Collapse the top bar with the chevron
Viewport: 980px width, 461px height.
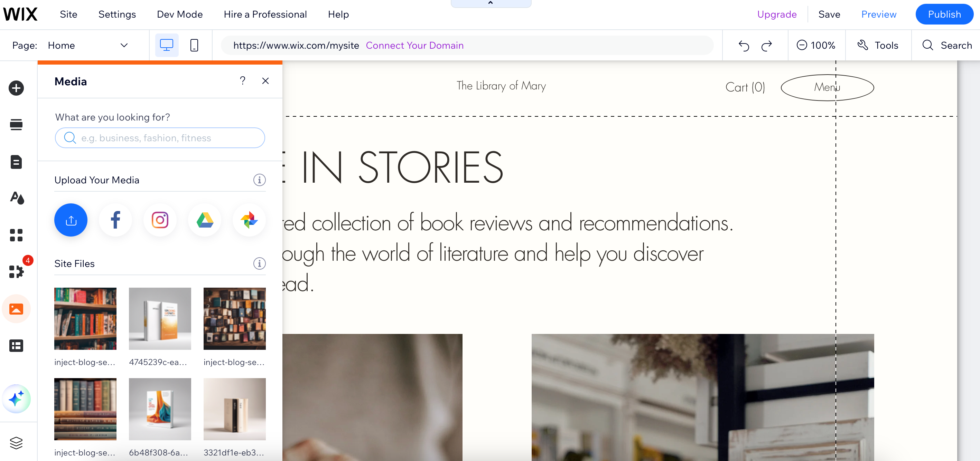point(491,3)
